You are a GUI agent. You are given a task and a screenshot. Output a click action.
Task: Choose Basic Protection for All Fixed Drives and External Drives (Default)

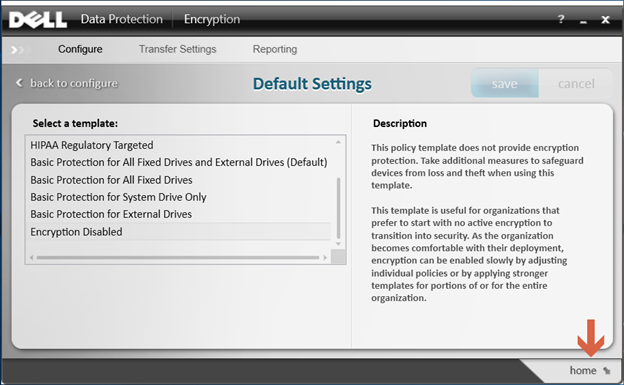pyautogui.click(x=178, y=162)
